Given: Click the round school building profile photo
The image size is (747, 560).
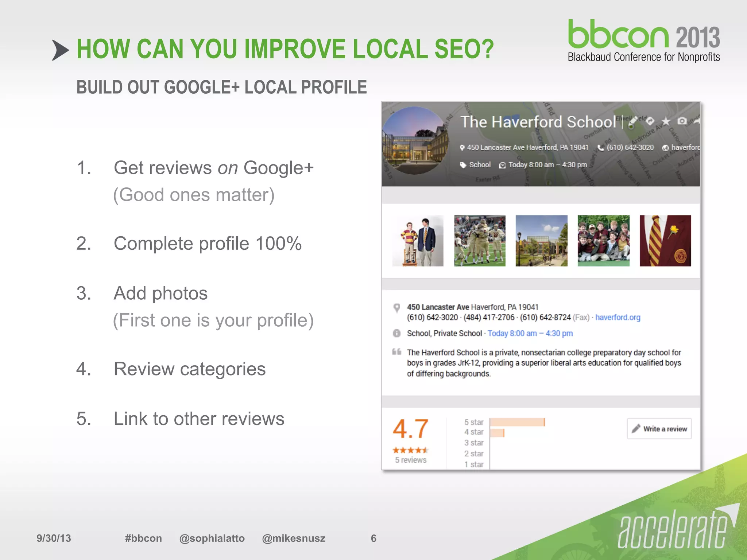Looking at the screenshot, I should point(415,140).
